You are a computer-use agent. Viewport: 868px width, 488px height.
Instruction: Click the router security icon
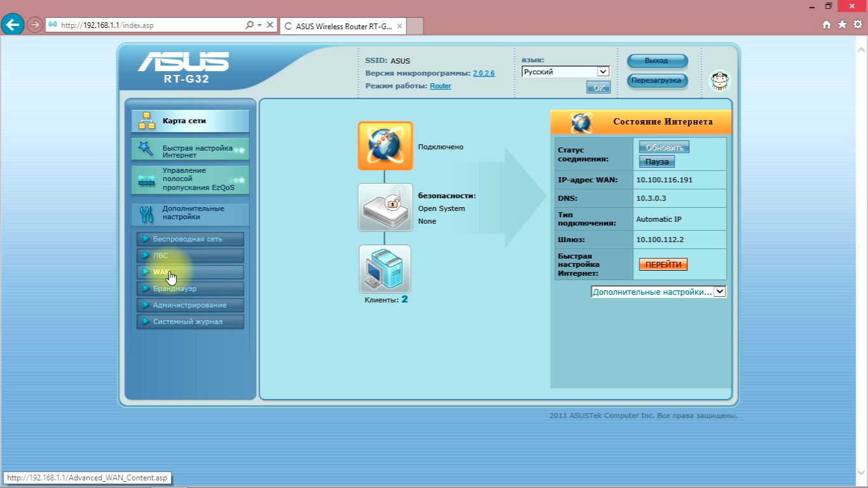coord(385,207)
